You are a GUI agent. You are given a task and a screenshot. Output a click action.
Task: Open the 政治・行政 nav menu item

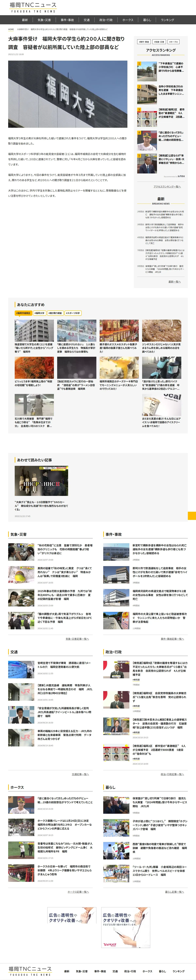click(x=106, y=20)
